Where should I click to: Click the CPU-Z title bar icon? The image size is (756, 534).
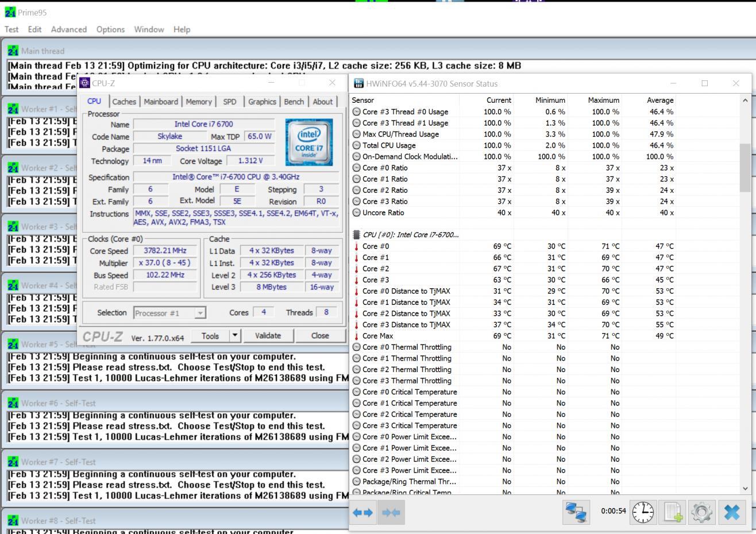(84, 83)
